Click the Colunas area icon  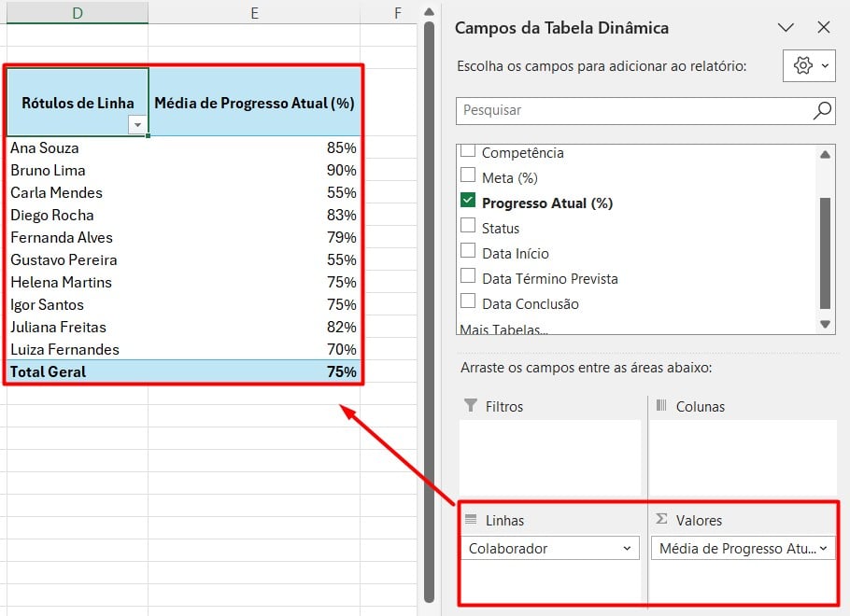[661, 405]
